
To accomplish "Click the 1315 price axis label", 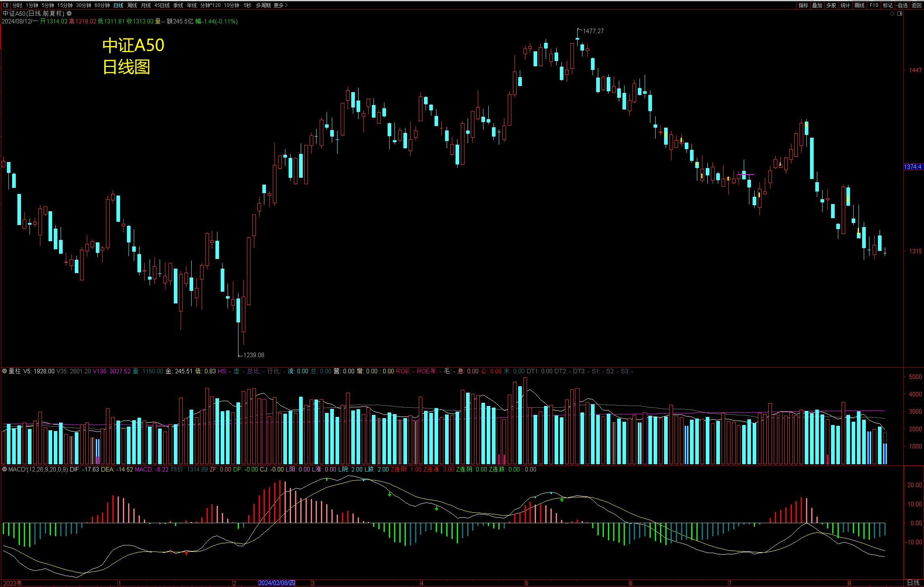I will tap(916, 251).
